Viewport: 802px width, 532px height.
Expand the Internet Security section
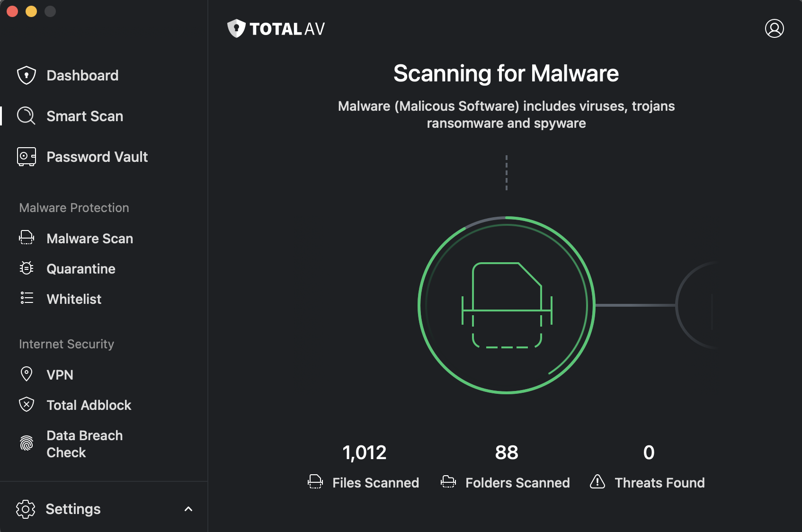click(66, 344)
